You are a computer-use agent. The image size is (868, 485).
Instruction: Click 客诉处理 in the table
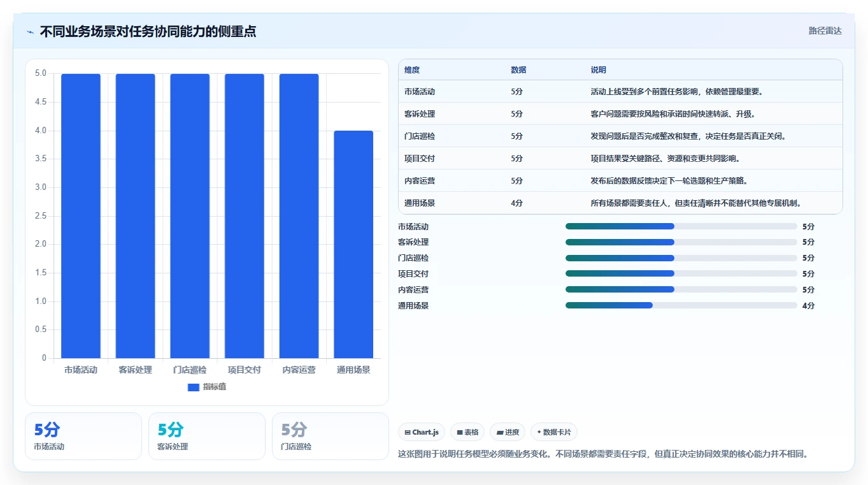point(420,114)
